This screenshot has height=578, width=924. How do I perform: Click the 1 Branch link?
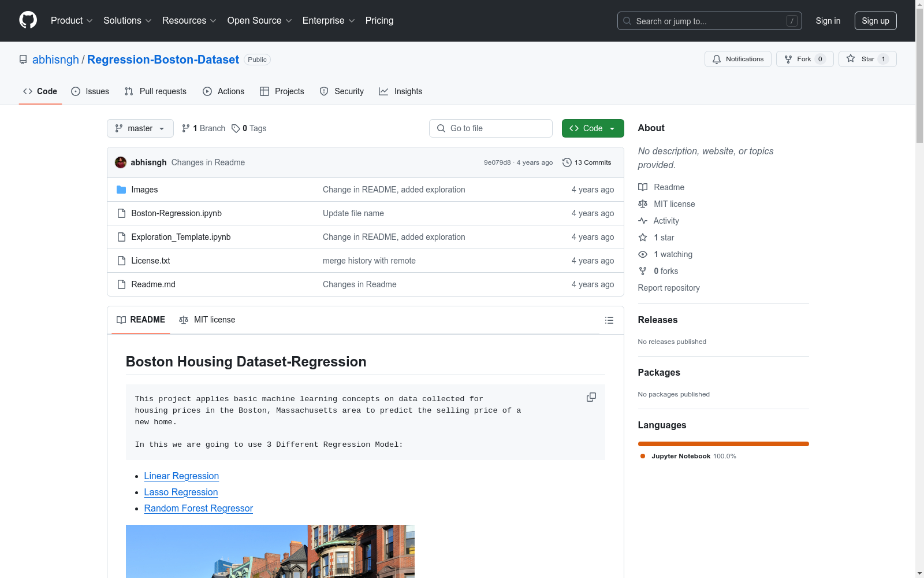pyautogui.click(x=203, y=128)
